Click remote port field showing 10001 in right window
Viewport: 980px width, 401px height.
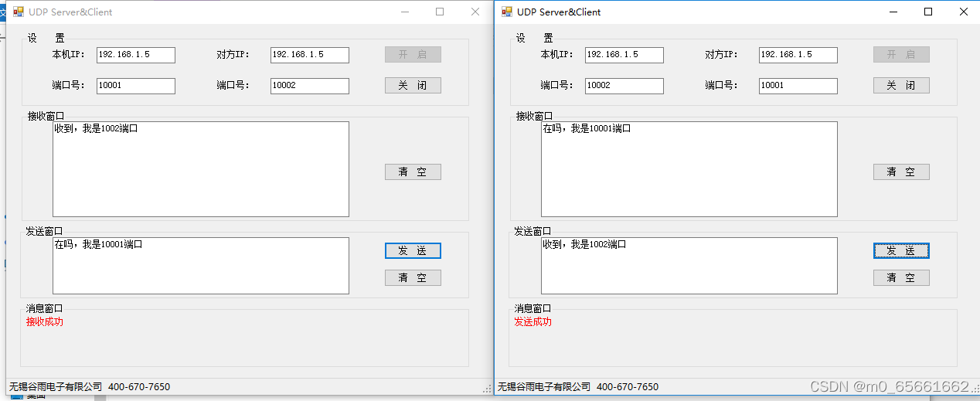[798, 86]
